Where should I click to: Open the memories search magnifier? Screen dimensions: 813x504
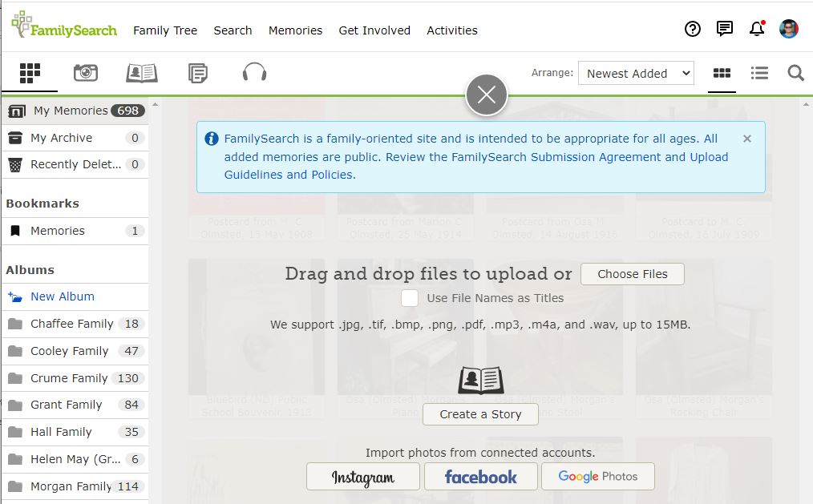[x=796, y=73]
